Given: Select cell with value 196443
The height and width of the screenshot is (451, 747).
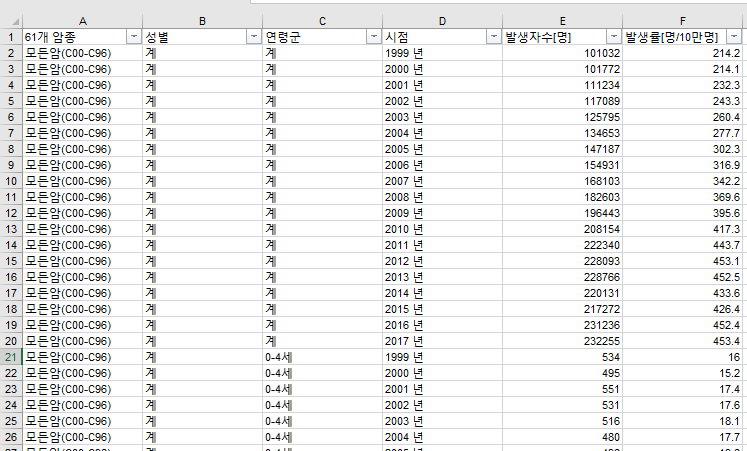Looking at the screenshot, I should pyautogui.click(x=563, y=213).
